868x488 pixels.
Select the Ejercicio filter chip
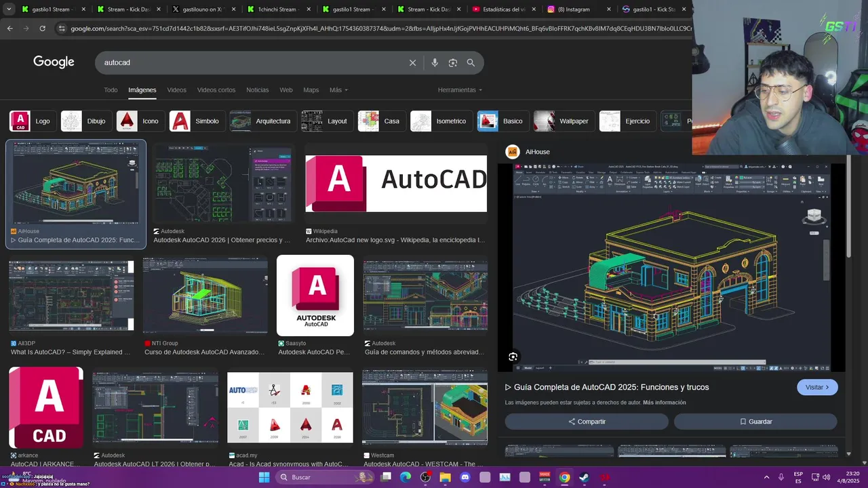627,121
